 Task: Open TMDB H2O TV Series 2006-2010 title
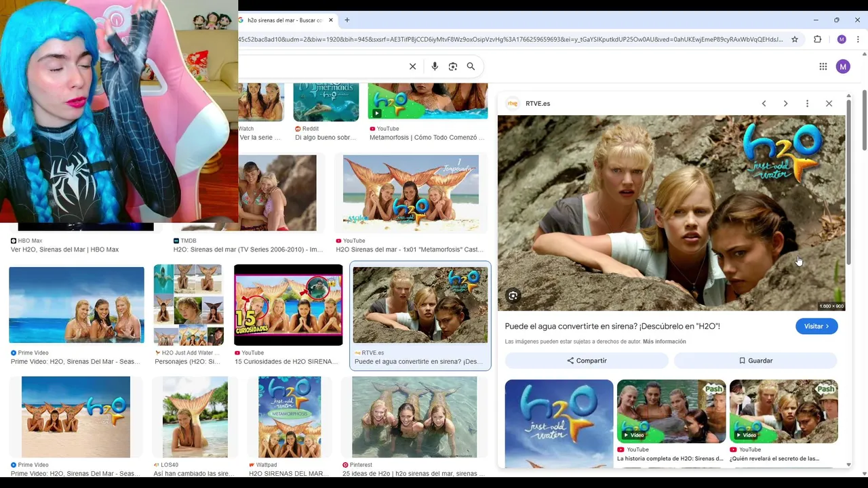click(248, 249)
